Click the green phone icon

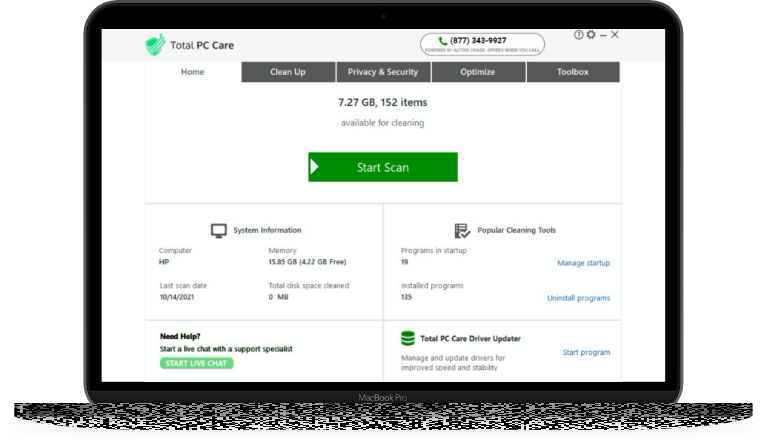443,41
